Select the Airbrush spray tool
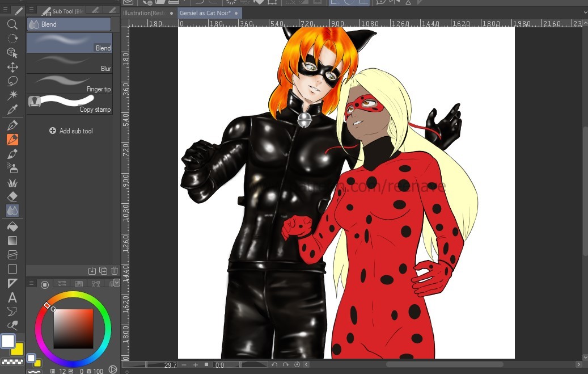This screenshot has width=588, height=374. pyautogui.click(x=12, y=168)
